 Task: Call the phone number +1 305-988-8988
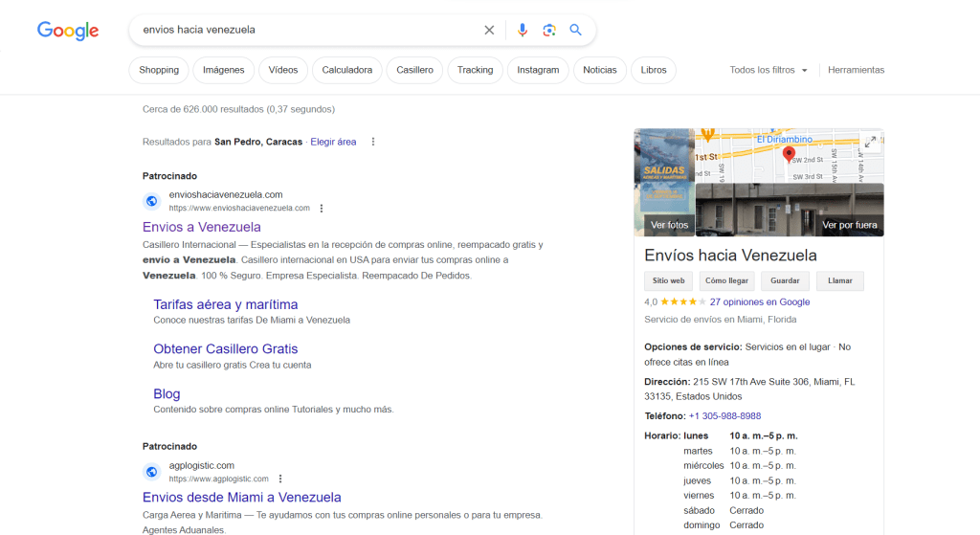tap(724, 416)
